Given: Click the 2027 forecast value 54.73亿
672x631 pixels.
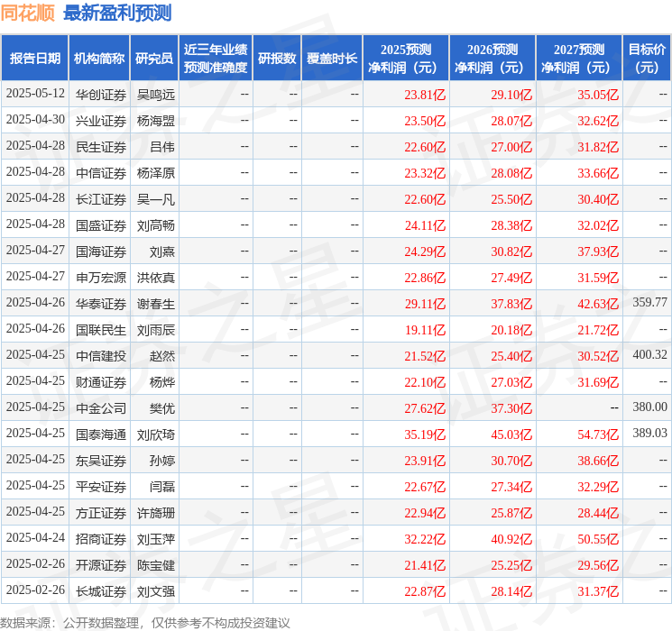Looking at the screenshot, I should point(598,434).
